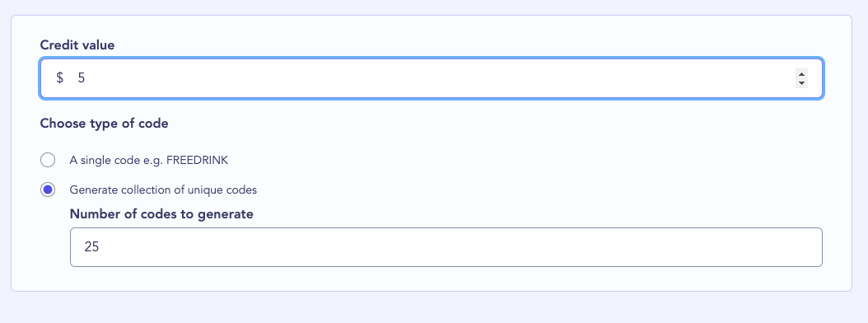Screen dimensions: 868x323
Task: Place cursor on the value 5
Action: click(82, 78)
